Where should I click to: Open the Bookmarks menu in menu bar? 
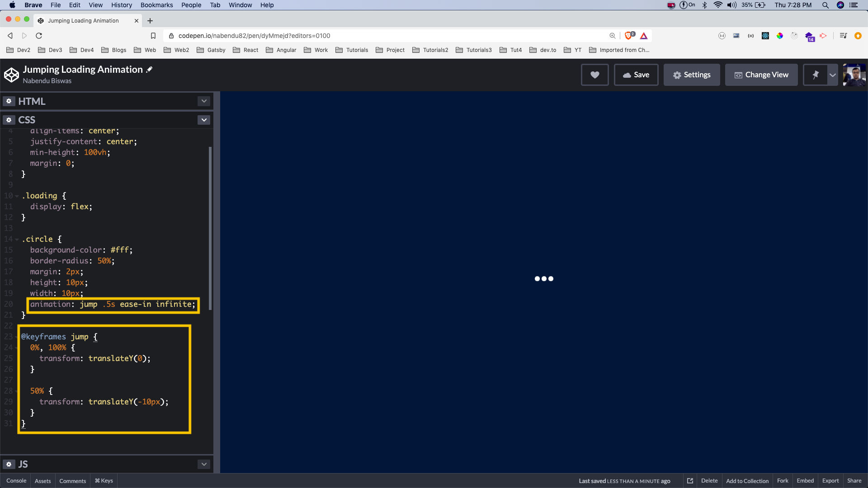point(156,5)
